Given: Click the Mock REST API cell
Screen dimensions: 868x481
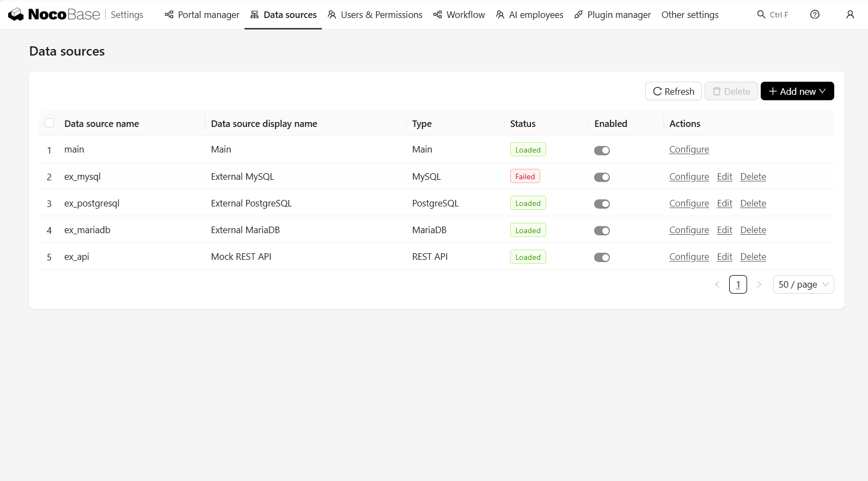Looking at the screenshot, I should [241, 257].
